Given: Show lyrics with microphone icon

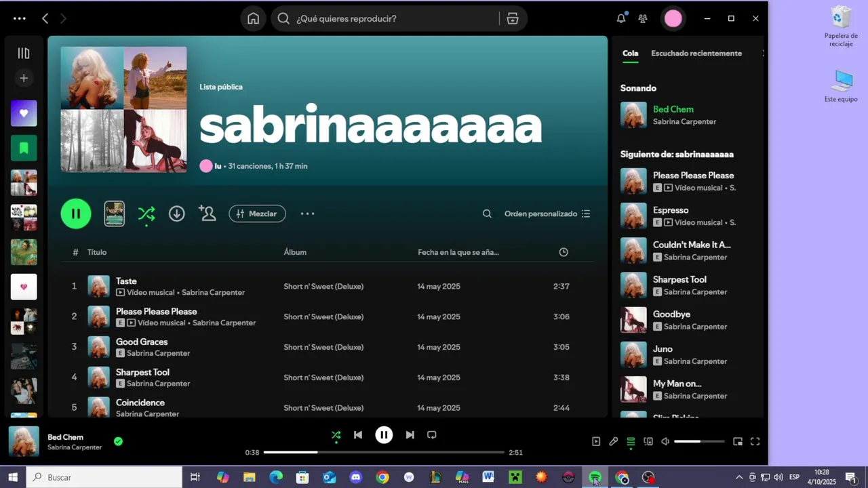Looking at the screenshot, I should (x=613, y=441).
